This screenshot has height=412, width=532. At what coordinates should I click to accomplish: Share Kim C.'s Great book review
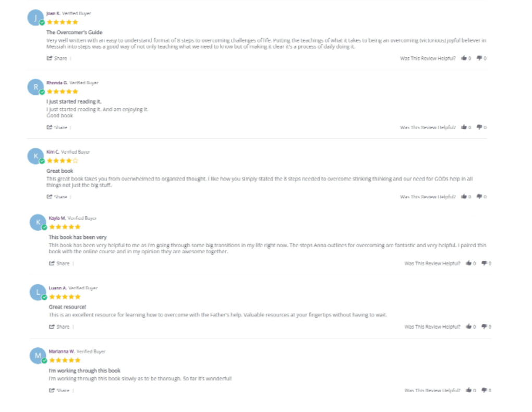(57, 197)
